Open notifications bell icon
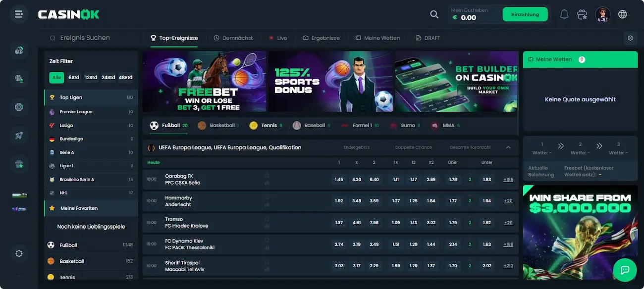 pos(564,14)
